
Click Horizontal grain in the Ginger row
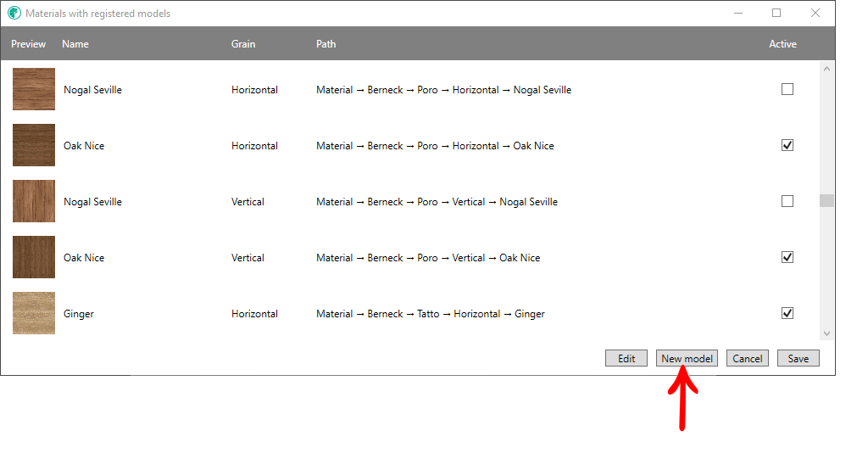coord(254,314)
